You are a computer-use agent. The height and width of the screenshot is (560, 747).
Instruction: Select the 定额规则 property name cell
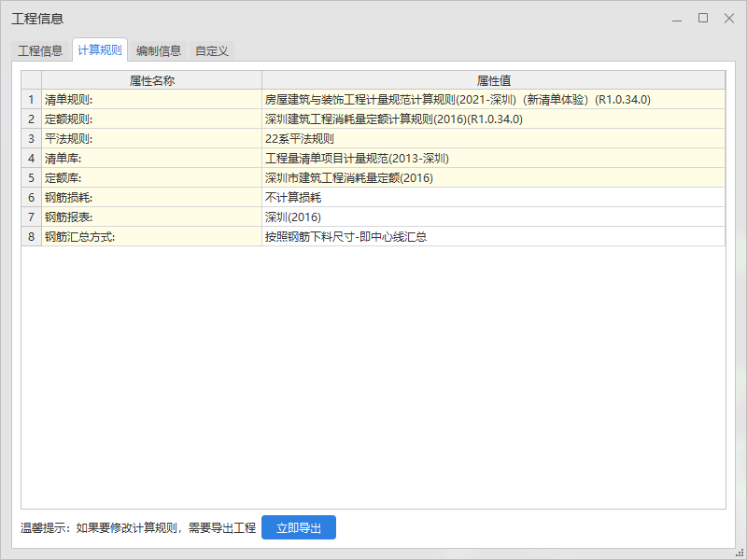[151, 119]
